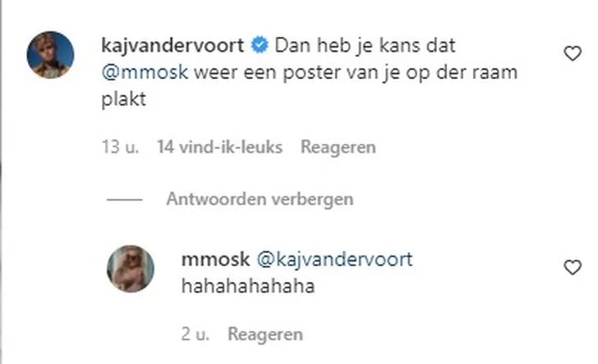Open the 2 u. timestamp on the reply
This screenshot has width=598, height=364.
(x=195, y=334)
